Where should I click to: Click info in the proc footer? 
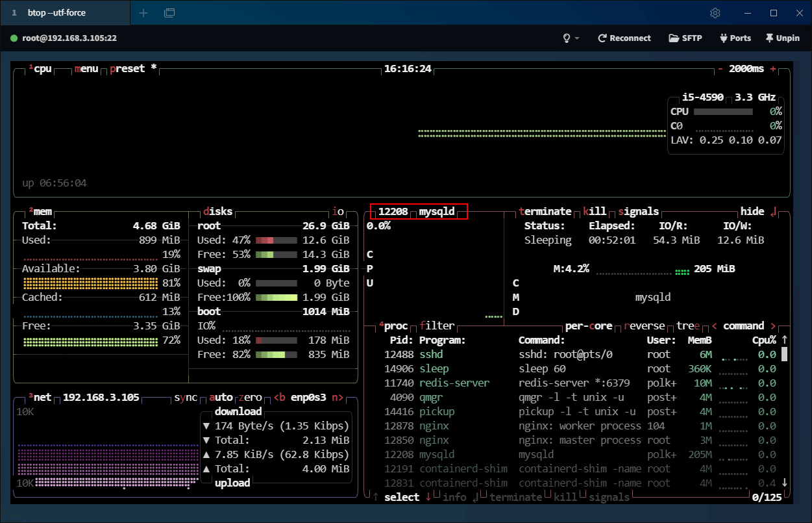461,497
